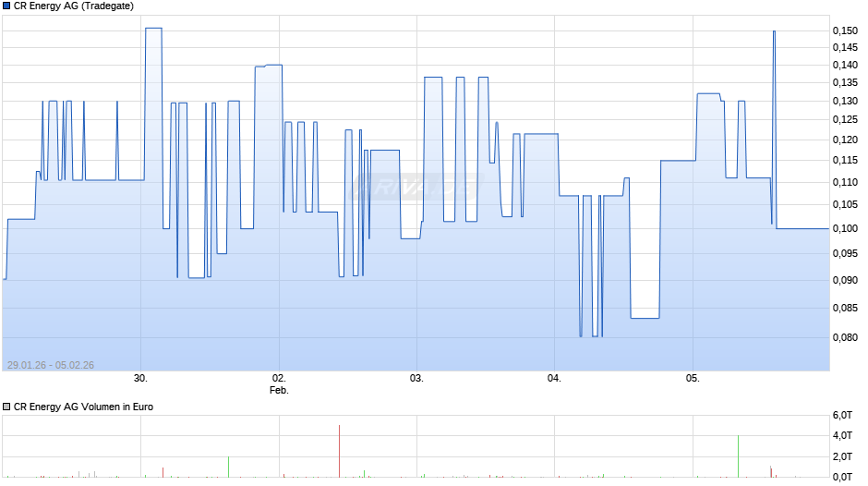Click the 0,150 price axis label

pos(845,31)
